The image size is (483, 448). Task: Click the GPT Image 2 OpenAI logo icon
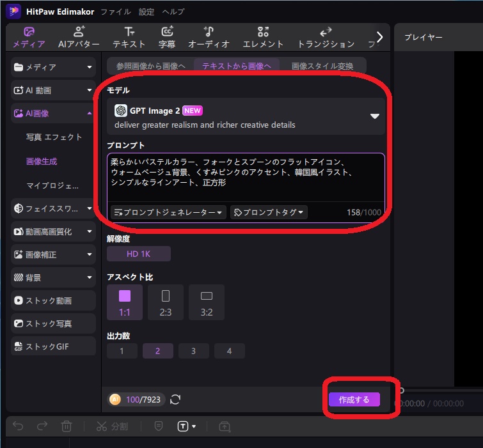pyautogui.click(x=121, y=111)
